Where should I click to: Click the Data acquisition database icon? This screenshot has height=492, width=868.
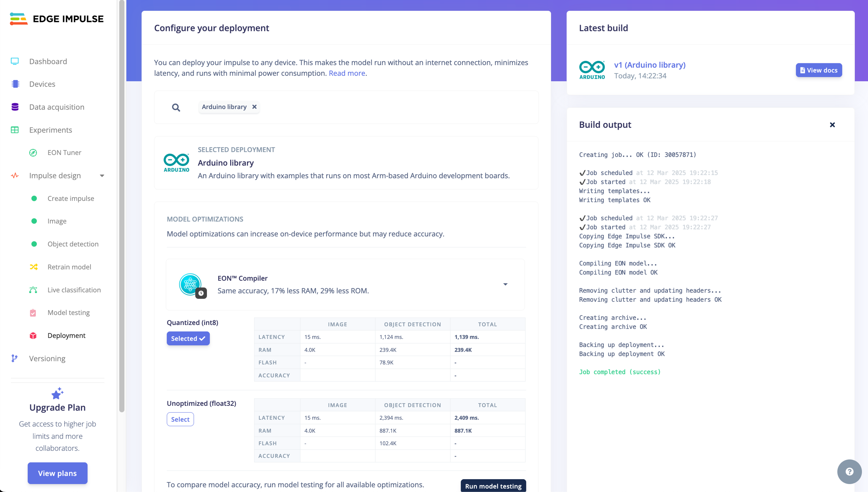pyautogui.click(x=15, y=107)
